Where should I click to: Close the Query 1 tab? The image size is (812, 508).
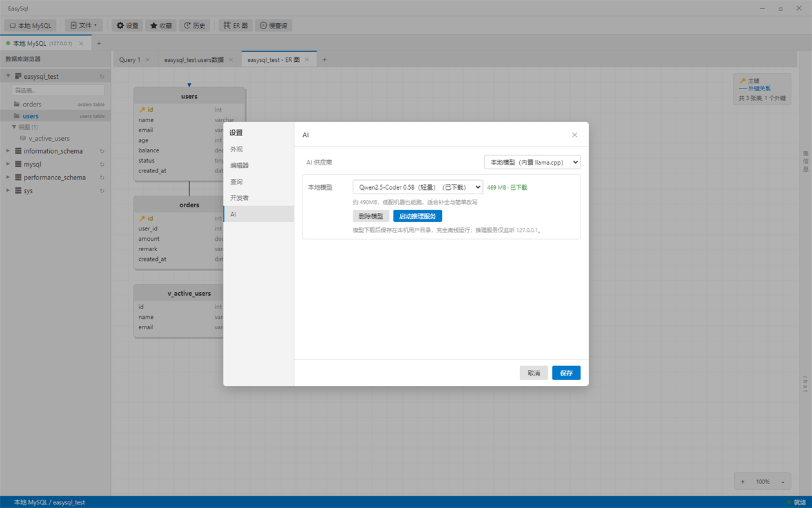coord(148,60)
